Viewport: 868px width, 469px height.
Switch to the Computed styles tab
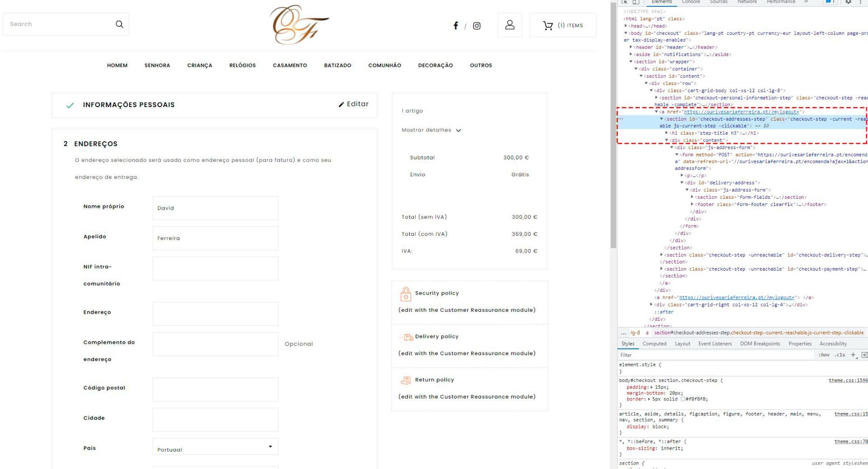pos(655,344)
